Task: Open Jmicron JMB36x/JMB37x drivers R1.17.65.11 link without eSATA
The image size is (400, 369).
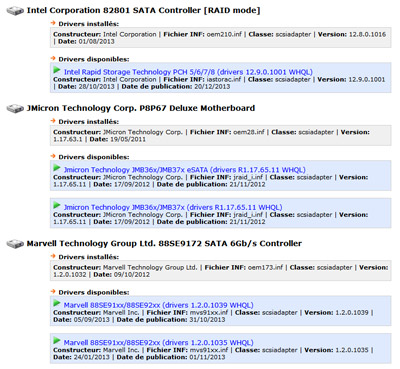Action: [x=173, y=207]
